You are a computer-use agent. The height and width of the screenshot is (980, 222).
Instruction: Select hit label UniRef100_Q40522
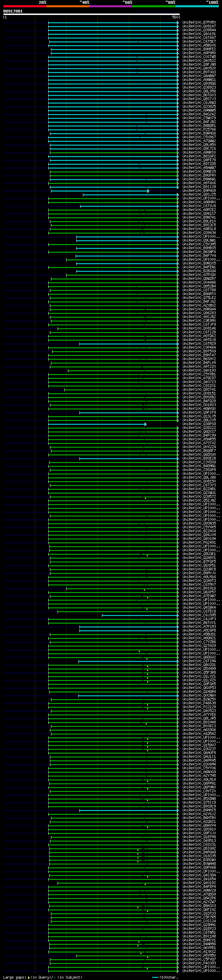click(199, 61)
